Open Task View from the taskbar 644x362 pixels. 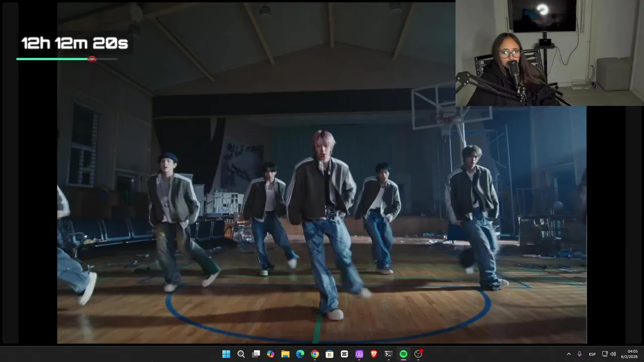click(x=256, y=354)
